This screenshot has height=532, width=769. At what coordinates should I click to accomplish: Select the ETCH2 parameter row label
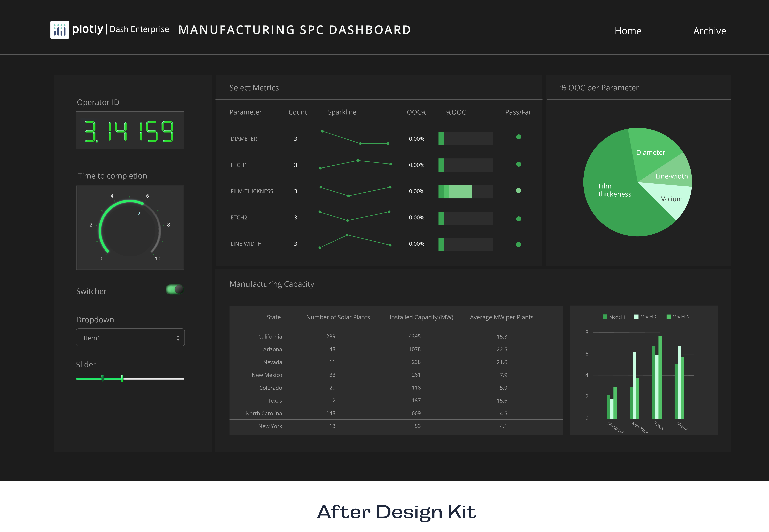[x=239, y=218]
